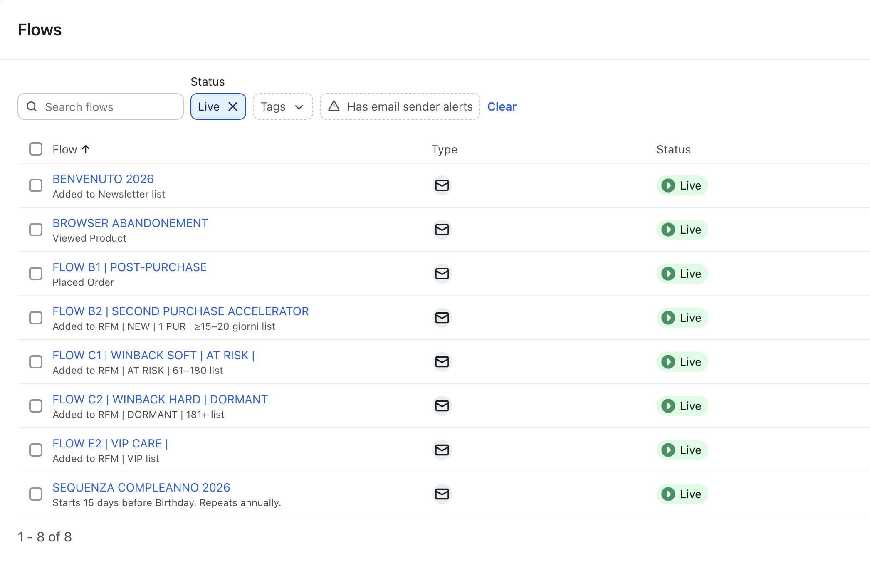Open FLOW C1 | WINBACK SOFT | AT RISK
This screenshot has height=588, width=870.
coord(153,355)
